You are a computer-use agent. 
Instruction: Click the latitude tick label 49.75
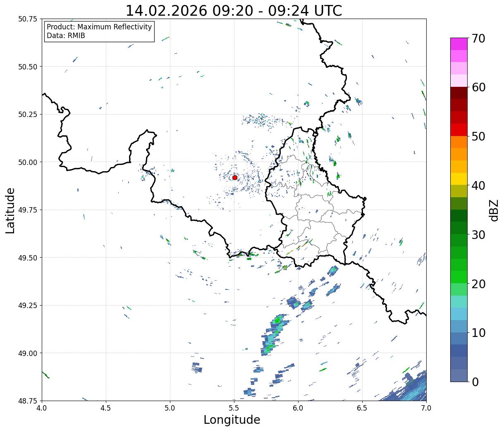tap(28, 210)
